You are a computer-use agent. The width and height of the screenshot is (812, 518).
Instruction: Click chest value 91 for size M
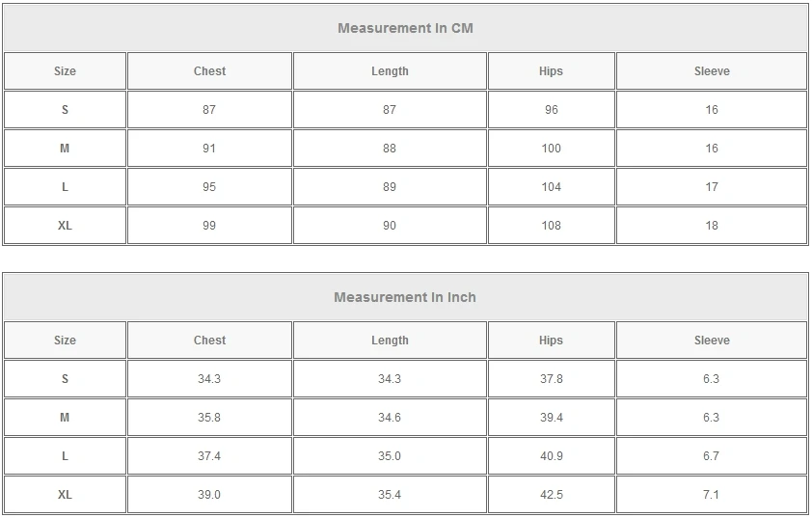coord(209,149)
